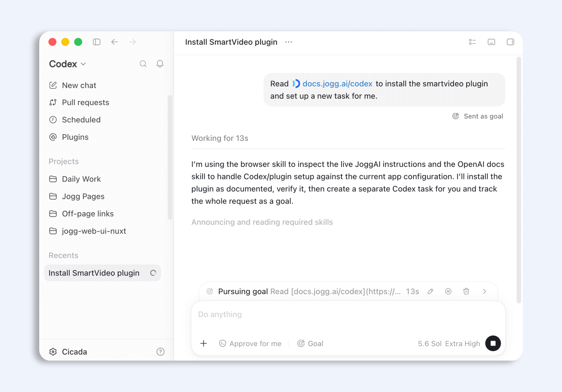Open the Plugins section
This screenshot has height=392, width=562.
[69, 137]
